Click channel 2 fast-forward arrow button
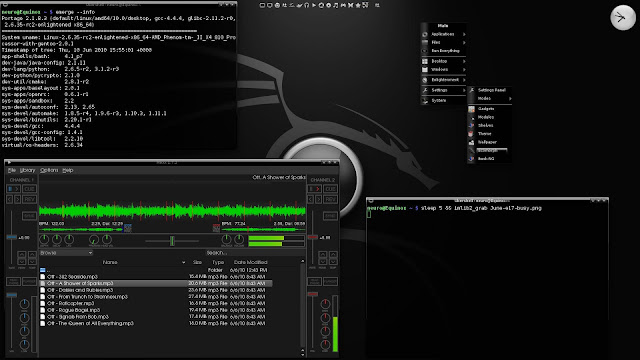The height and width of the screenshot is (360, 640). tap(318, 199)
